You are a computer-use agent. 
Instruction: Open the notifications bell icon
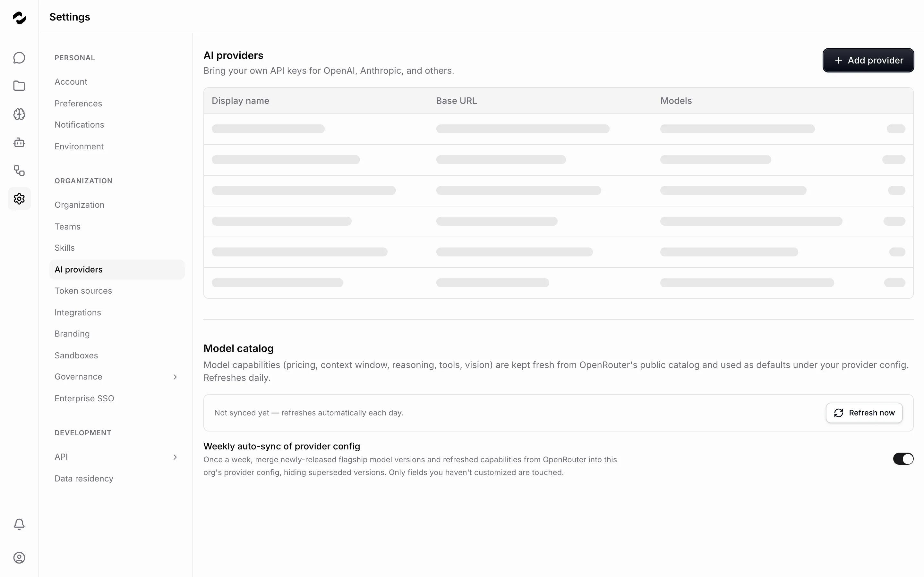(19, 524)
